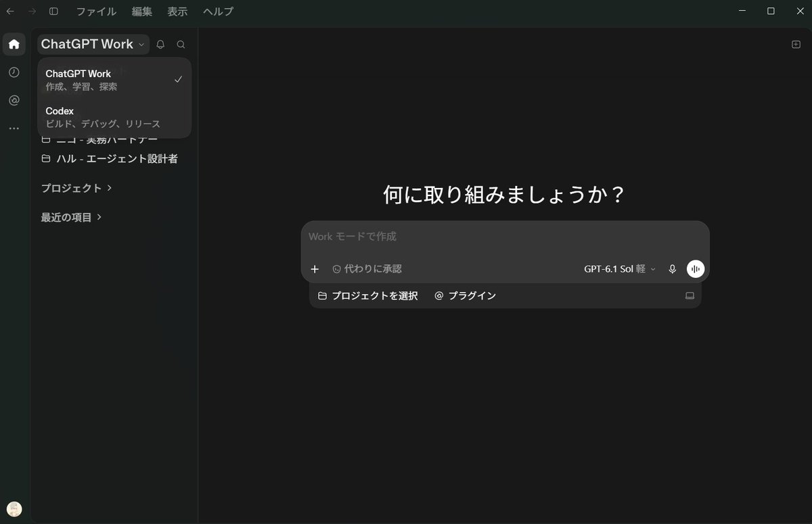Open the ヘルプ menu

point(218,11)
